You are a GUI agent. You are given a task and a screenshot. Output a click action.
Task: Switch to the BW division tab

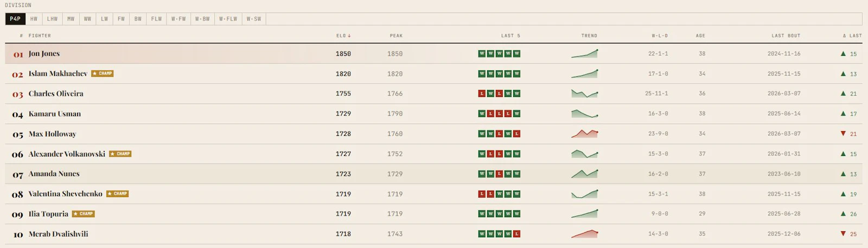pos(138,19)
